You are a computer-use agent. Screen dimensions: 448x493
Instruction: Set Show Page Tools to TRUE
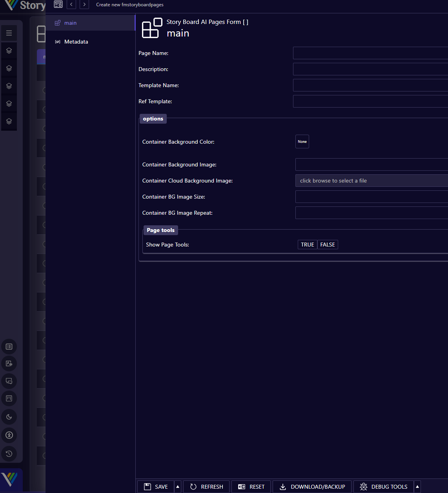click(307, 244)
